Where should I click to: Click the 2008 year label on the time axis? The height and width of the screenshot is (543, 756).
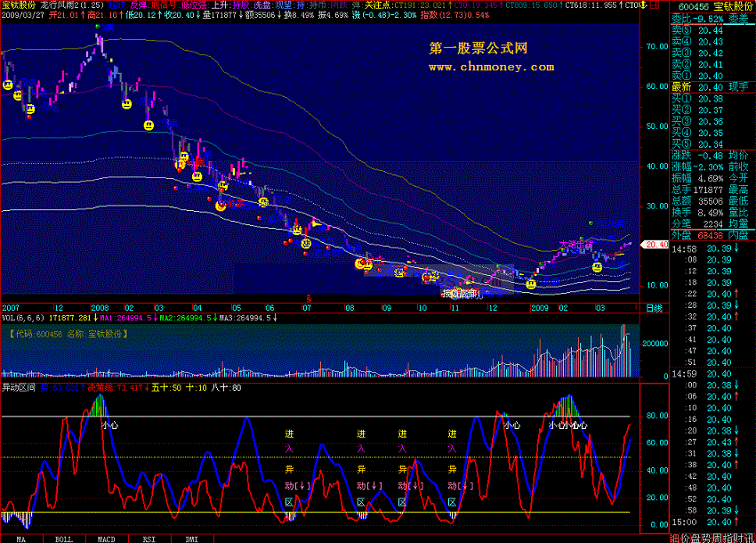[100, 308]
